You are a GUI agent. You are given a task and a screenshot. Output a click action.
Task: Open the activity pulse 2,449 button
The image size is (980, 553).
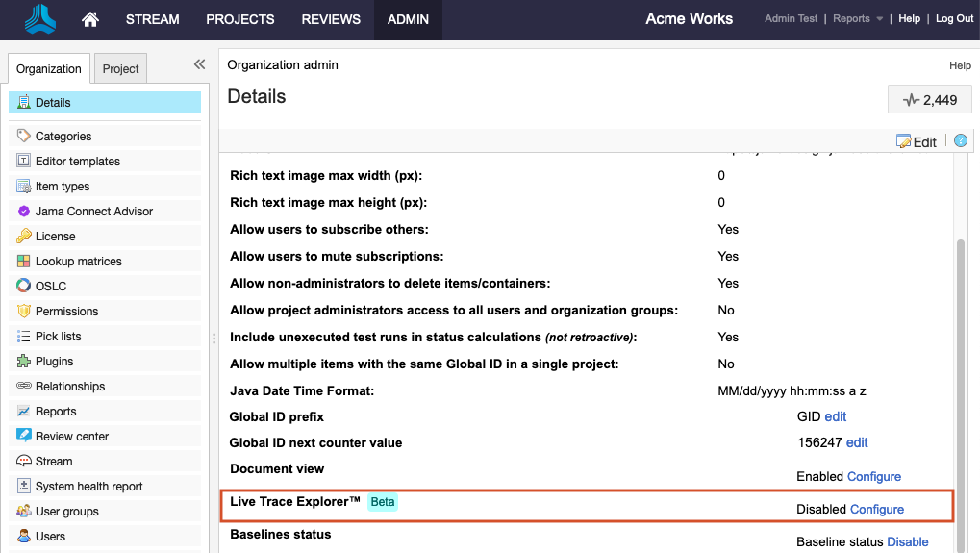(929, 100)
